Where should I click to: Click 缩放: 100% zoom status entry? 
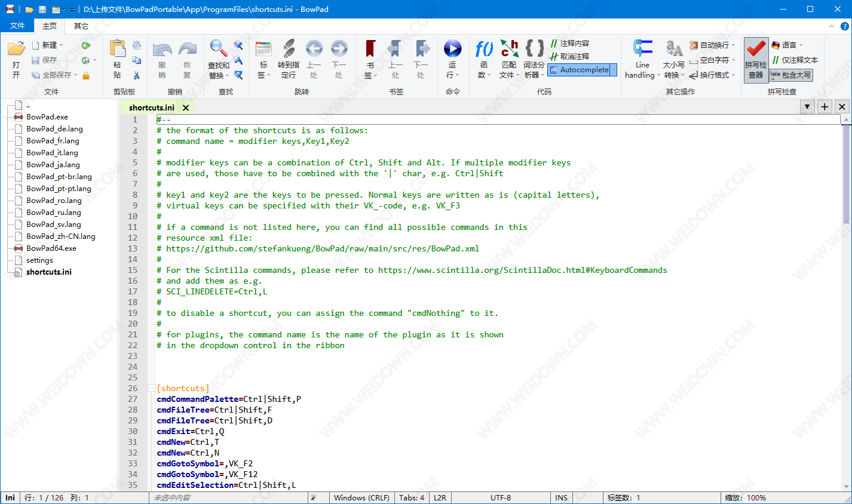point(746,497)
